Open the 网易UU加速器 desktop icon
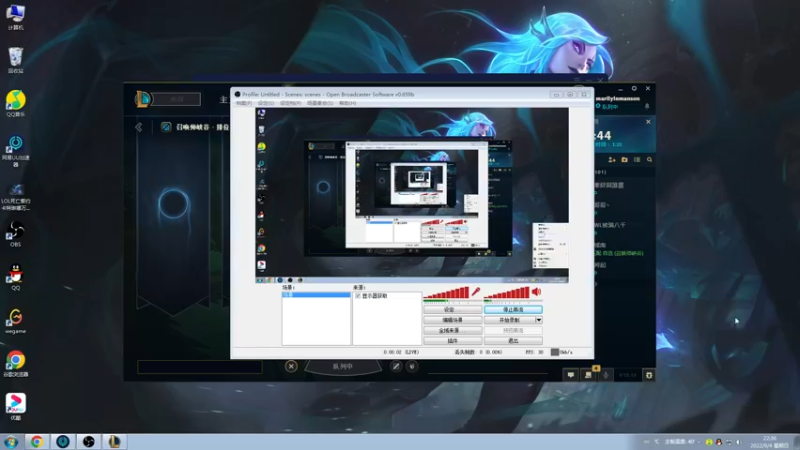The width and height of the screenshot is (800, 450). [15, 151]
